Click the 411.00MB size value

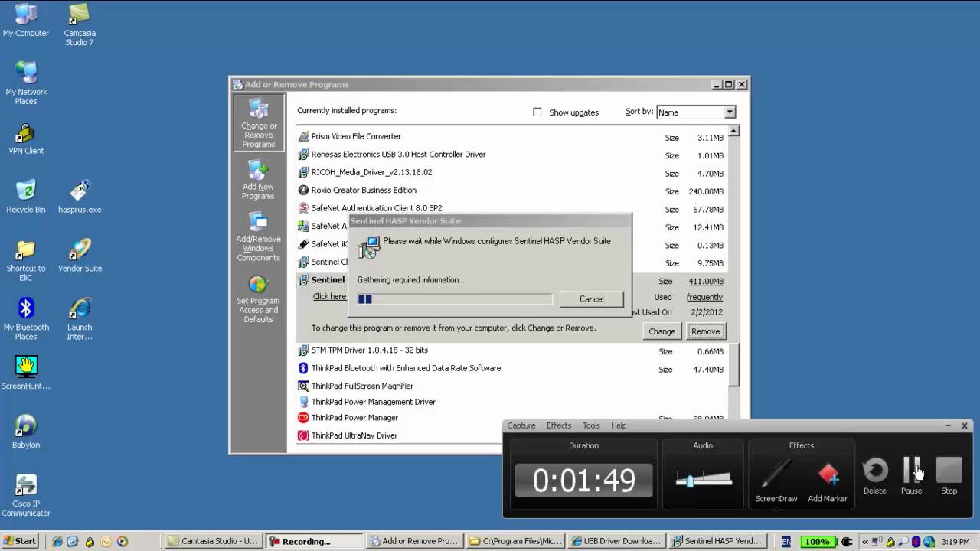pos(706,282)
